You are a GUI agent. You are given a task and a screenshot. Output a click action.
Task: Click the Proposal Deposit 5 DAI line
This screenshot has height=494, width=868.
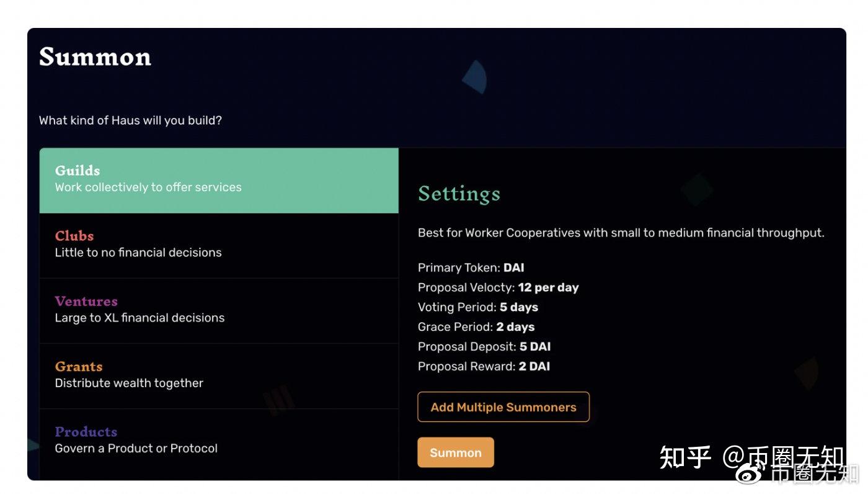484,347
